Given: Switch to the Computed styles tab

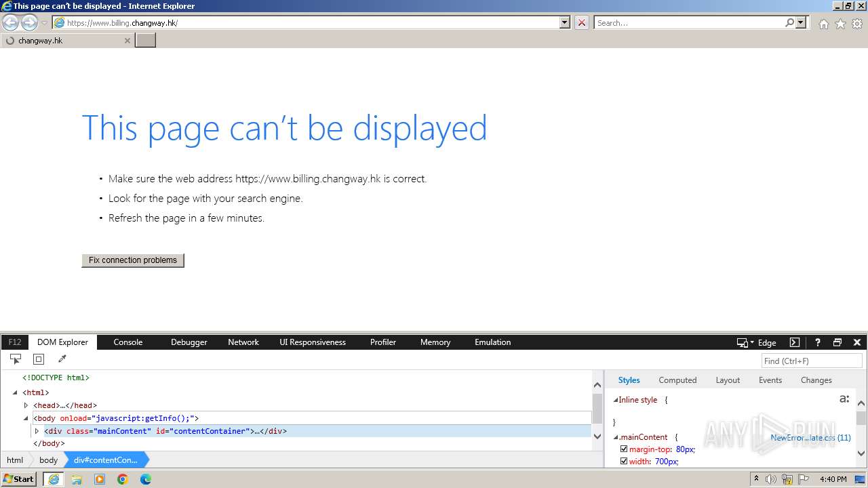Looking at the screenshot, I should 677,380.
